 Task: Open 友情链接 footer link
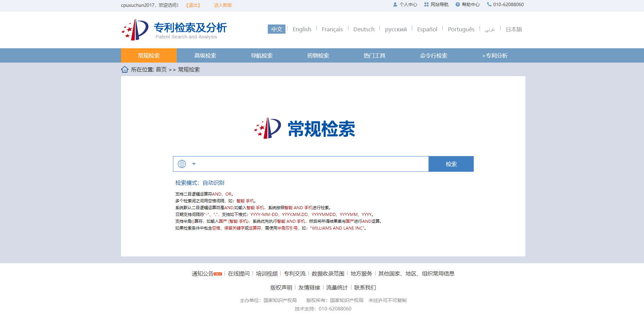coord(309,287)
